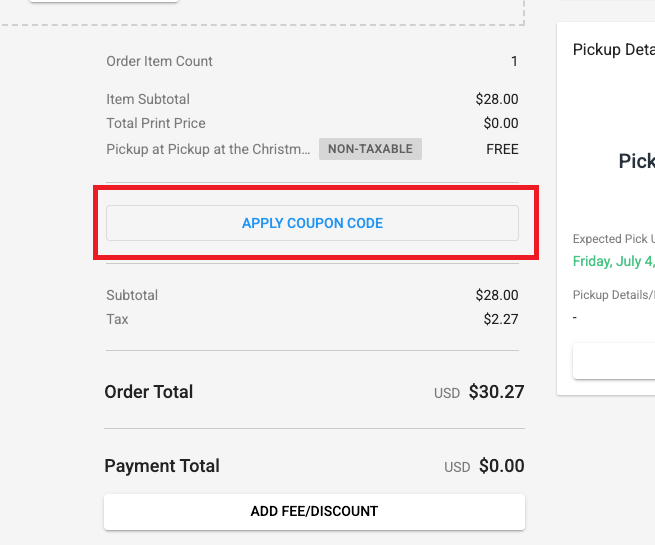This screenshot has width=655, height=545.
Task: Click the FREE pickup price text
Action: 502,149
